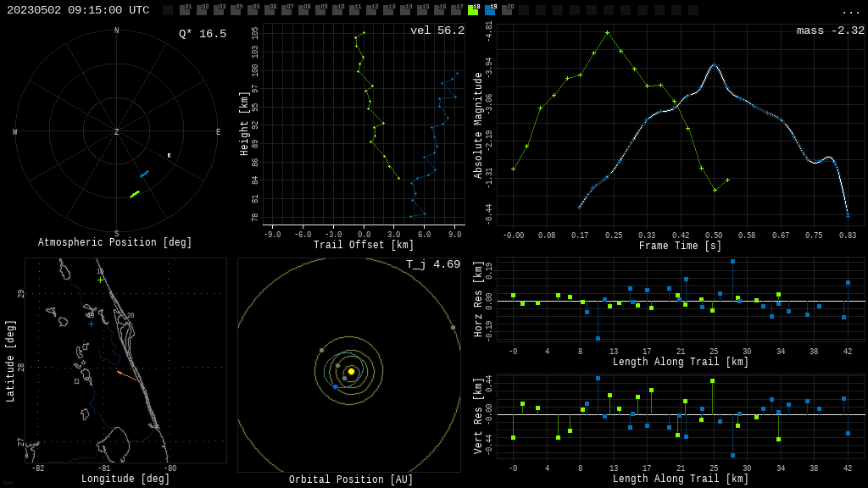Click the green meteor track on polar plot
The height and width of the screenshot is (488, 868).
pyautogui.click(x=135, y=194)
